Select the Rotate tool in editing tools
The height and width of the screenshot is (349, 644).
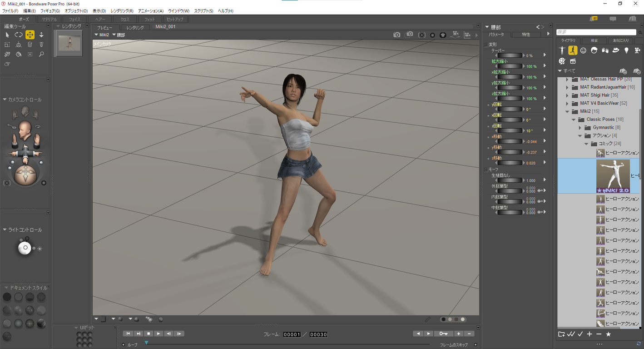tap(19, 35)
